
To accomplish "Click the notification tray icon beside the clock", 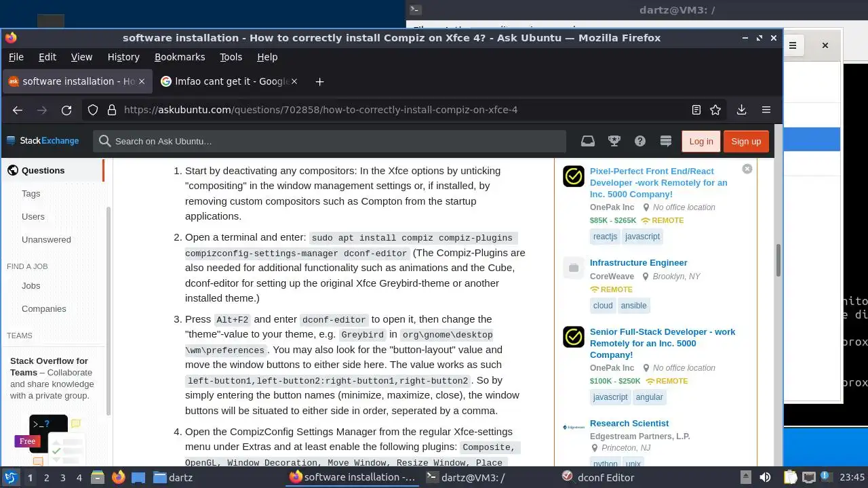I will (x=827, y=477).
